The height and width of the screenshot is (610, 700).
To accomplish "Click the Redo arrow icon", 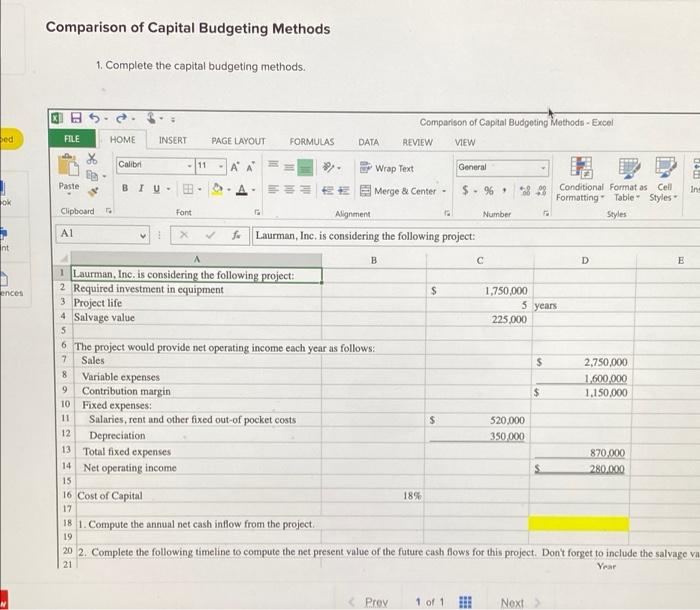I will click(121, 119).
